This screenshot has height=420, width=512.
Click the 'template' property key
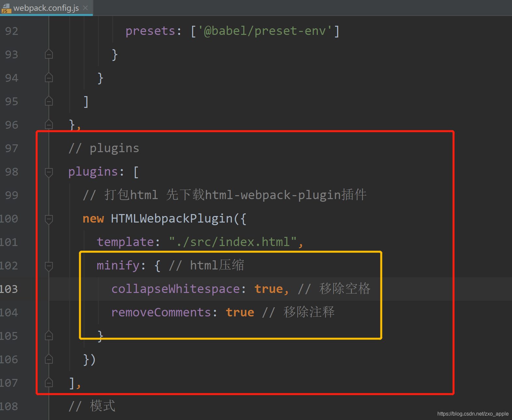click(x=125, y=242)
